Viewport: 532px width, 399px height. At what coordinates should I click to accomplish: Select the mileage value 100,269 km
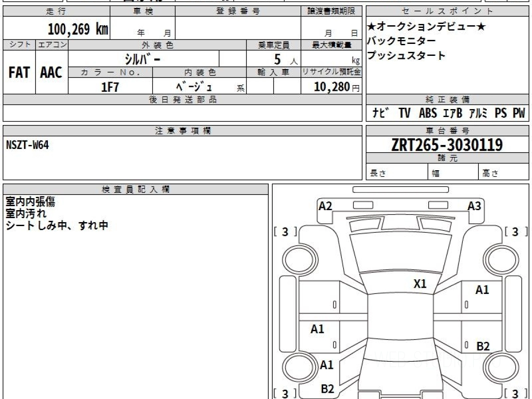[x=78, y=29]
